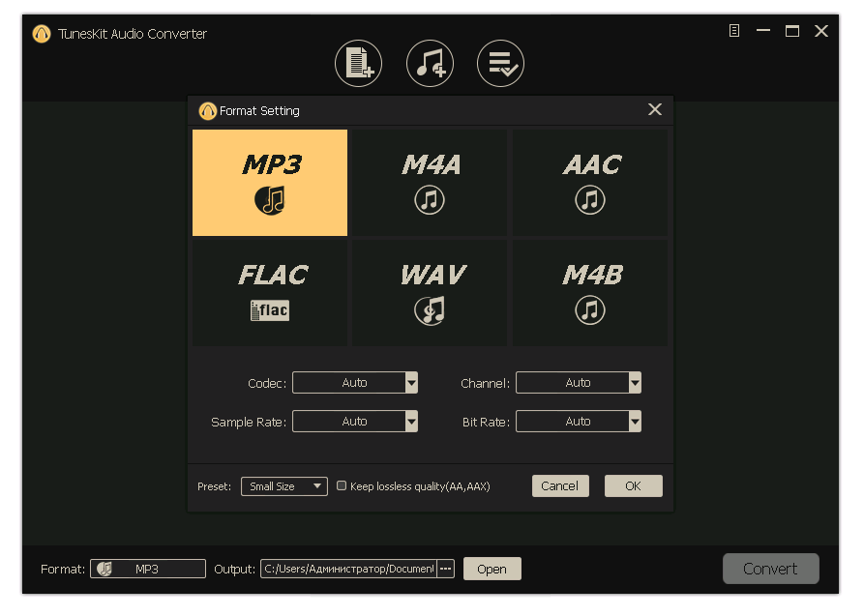Pick the WAV output format
The height and width of the screenshot is (616, 864).
(430, 292)
